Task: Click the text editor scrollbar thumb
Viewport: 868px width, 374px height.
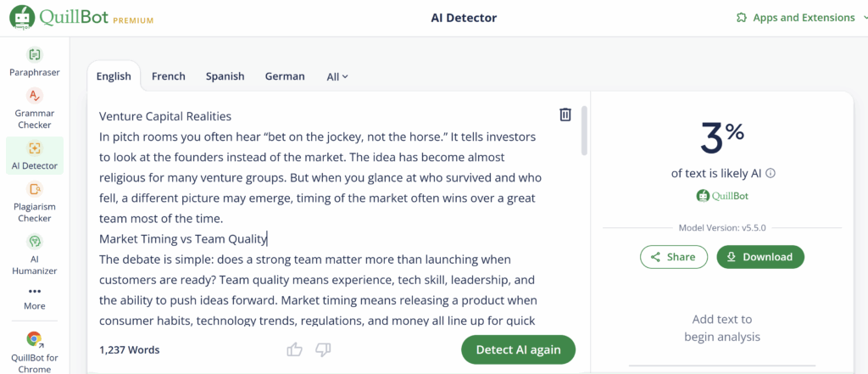Action: click(584, 131)
